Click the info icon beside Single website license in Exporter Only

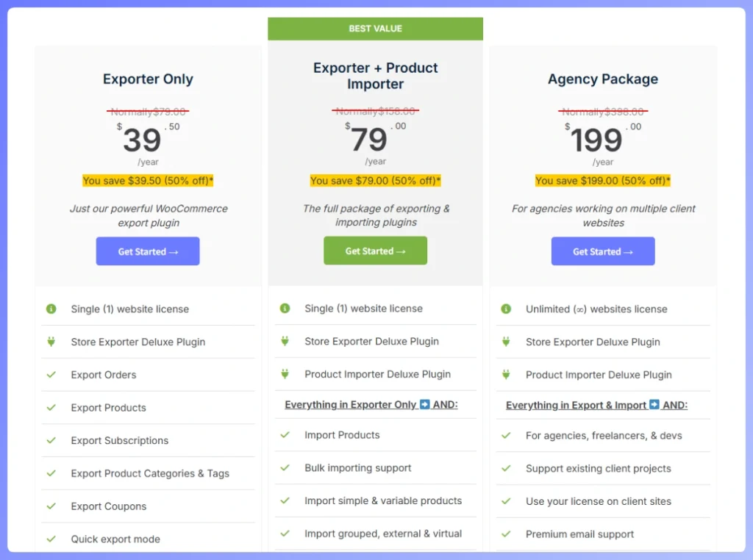click(50, 309)
